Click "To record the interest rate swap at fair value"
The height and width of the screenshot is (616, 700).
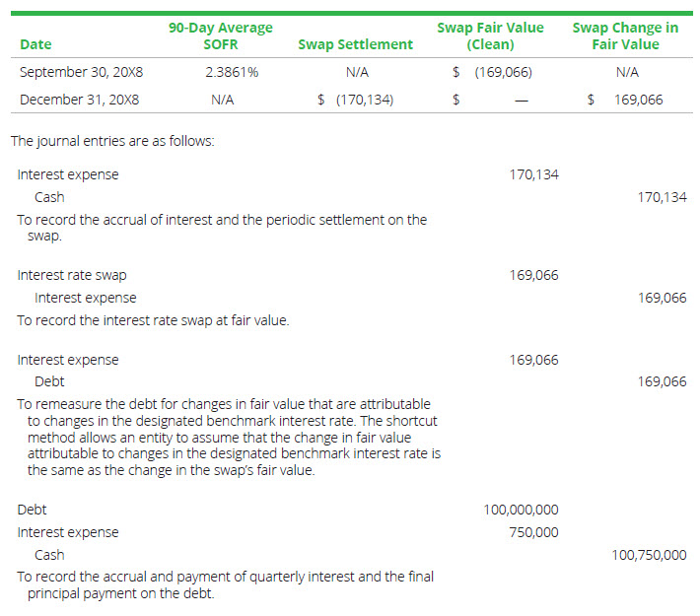(x=153, y=320)
